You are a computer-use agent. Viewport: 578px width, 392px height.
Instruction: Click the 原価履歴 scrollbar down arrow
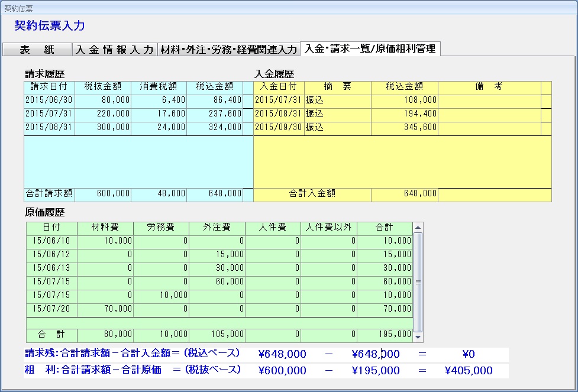coord(418,337)
